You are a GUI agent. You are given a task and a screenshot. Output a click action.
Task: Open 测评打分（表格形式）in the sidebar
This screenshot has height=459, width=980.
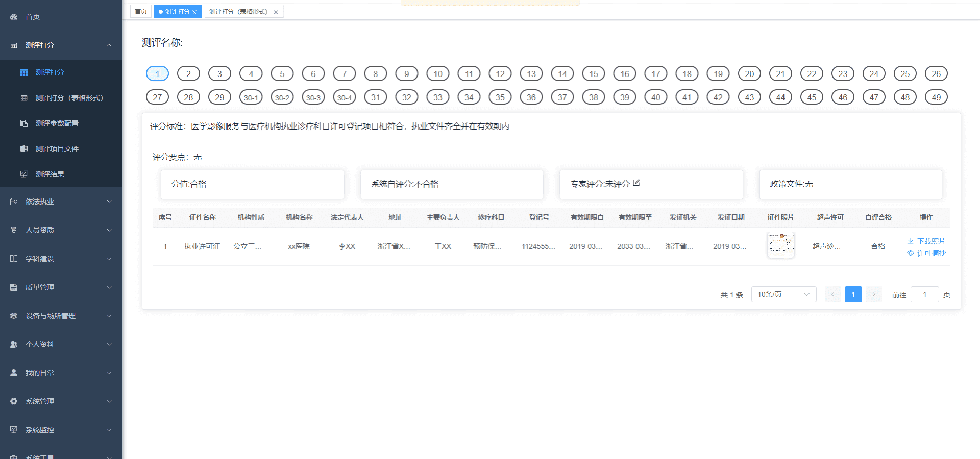click(x=69, y=98)
